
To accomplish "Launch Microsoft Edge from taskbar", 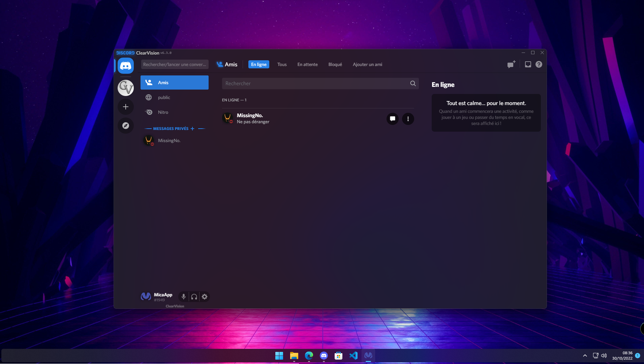I will point(309,356).
